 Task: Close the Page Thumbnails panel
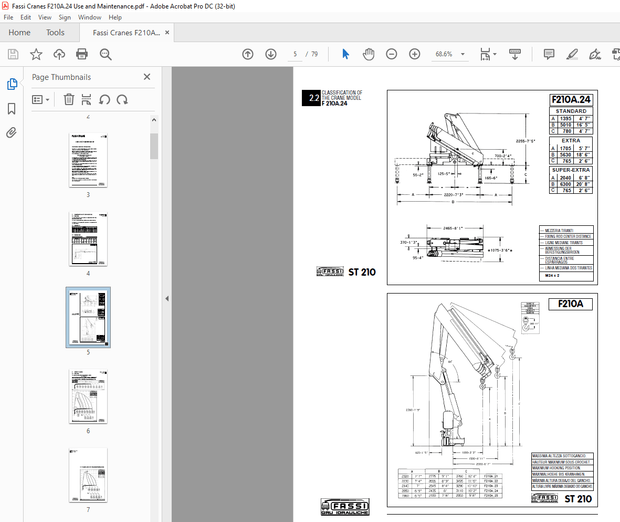147,77
